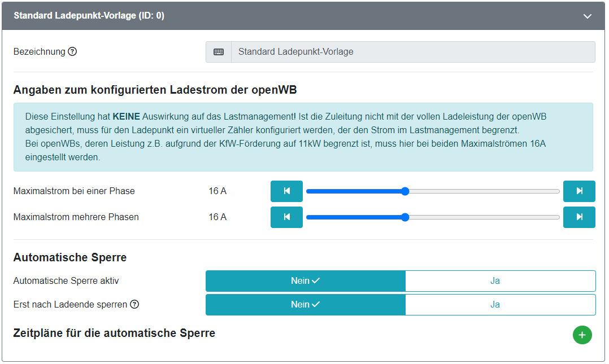Click the blue info box about Lastmanagement
The width and height of the screenshot is (609, 364).
[303, 137]
